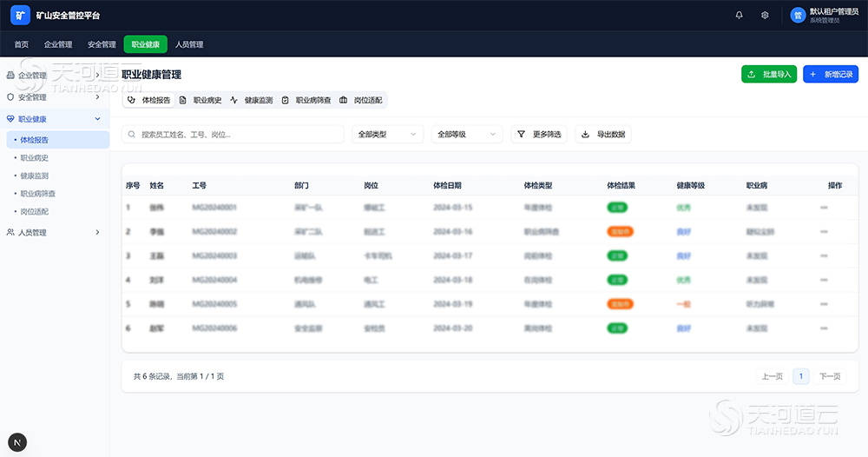Switch to the 职业病筛查 tab
Viewport: 868px width, 457px height.
coord(306,100)
